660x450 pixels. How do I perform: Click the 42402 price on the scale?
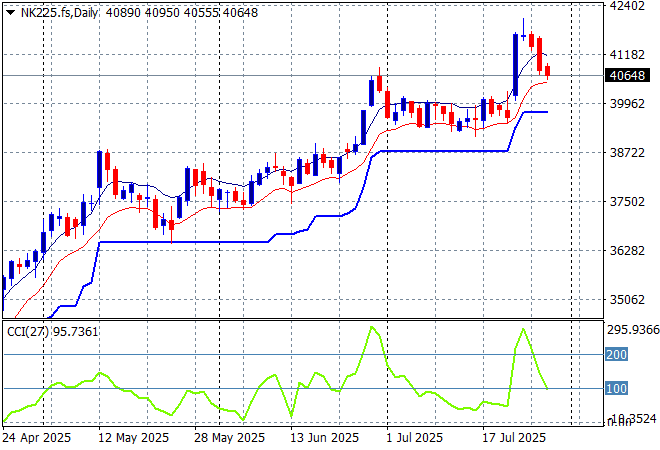pyautogui.click(x=630, y=6)
